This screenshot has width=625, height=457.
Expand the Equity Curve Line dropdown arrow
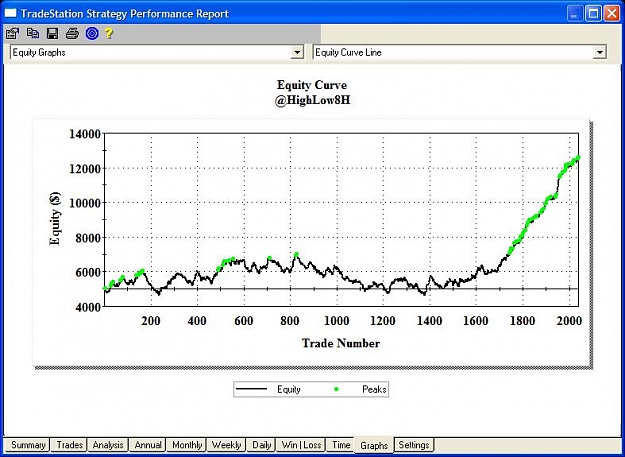pyautogui.click(x=599, y=52)
